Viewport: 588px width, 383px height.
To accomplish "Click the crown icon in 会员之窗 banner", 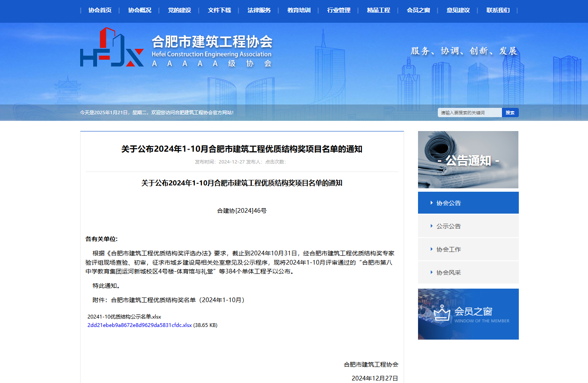I will (442, 313).
